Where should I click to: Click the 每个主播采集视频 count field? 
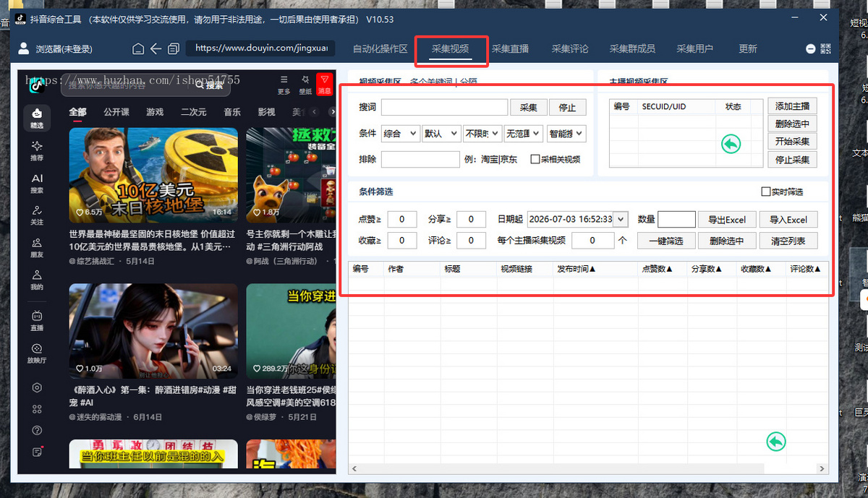(593, 241)
